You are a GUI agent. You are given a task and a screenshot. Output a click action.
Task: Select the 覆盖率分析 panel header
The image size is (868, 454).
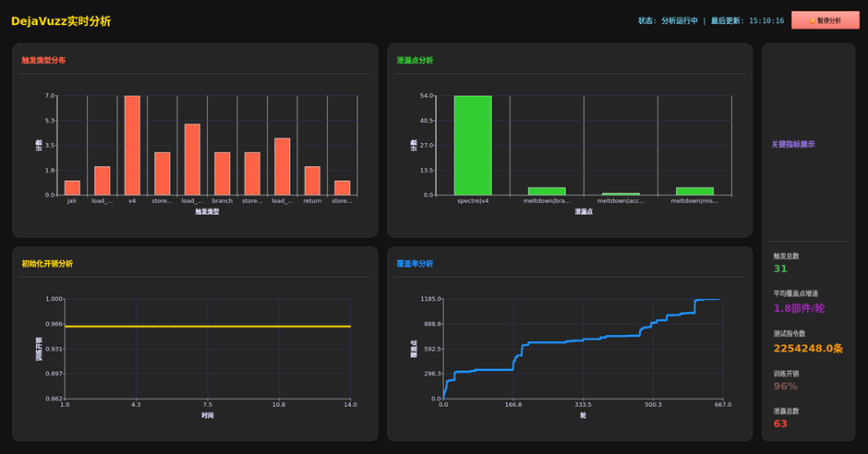pyautogui.click(x=415, y=264)
